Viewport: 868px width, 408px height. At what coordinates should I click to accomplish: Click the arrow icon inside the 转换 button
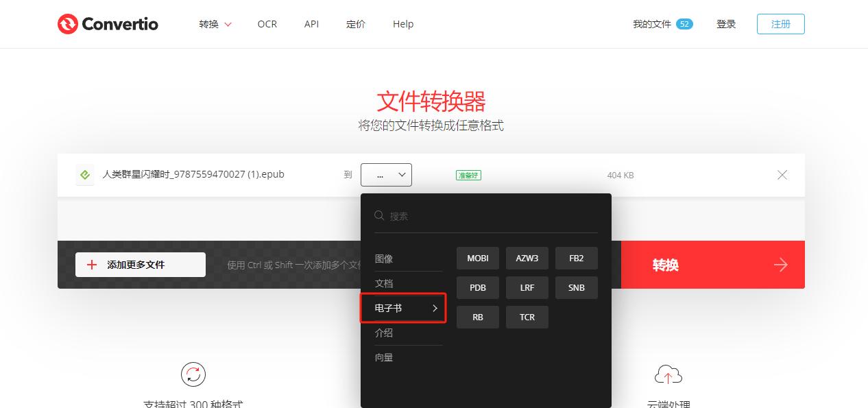pyautogui.click(x=781, y=265)
